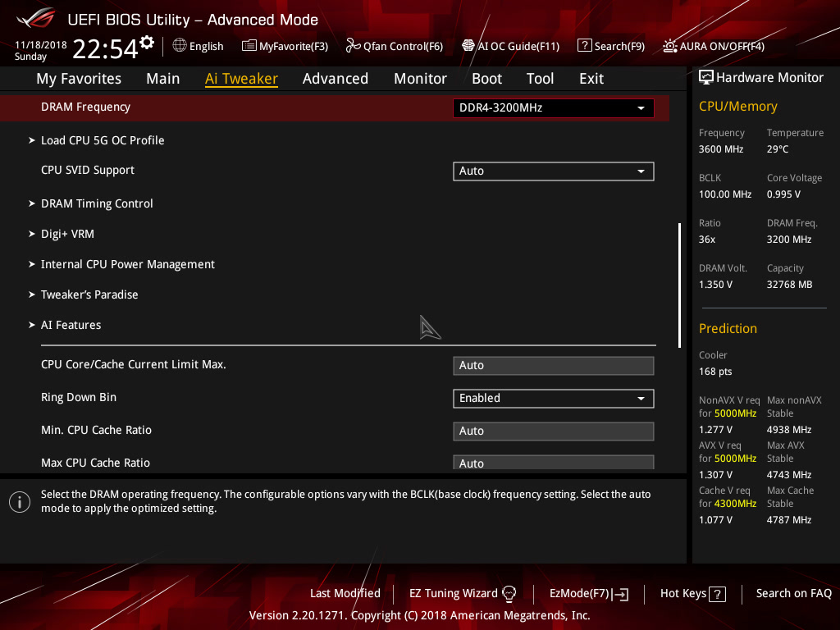Switch to My Favorites tab
The height and width of the screenshot is (630, 840).
pos(79,79)
